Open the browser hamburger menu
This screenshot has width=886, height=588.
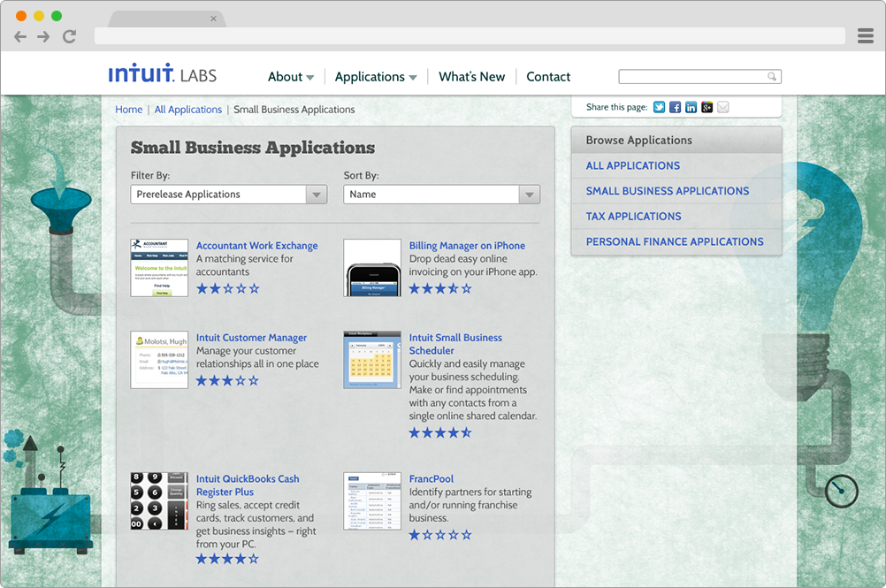click(x=865, y=36)
